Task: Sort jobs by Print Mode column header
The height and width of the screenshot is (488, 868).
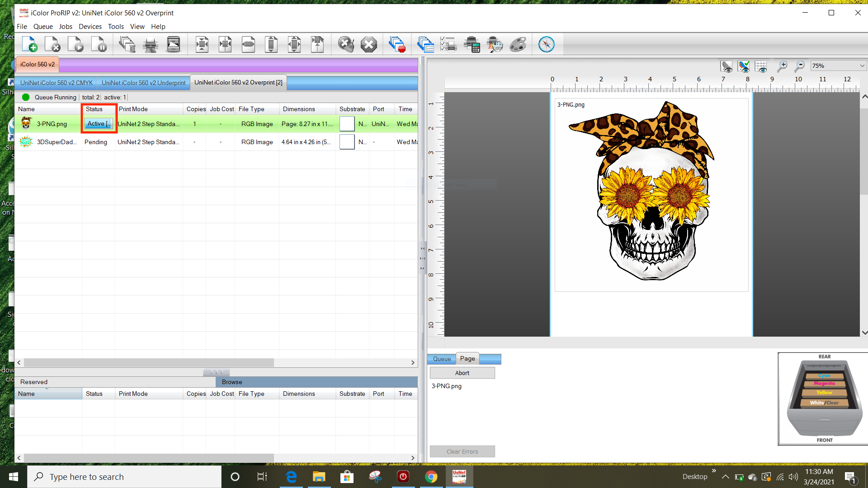Action: [149, 109]
